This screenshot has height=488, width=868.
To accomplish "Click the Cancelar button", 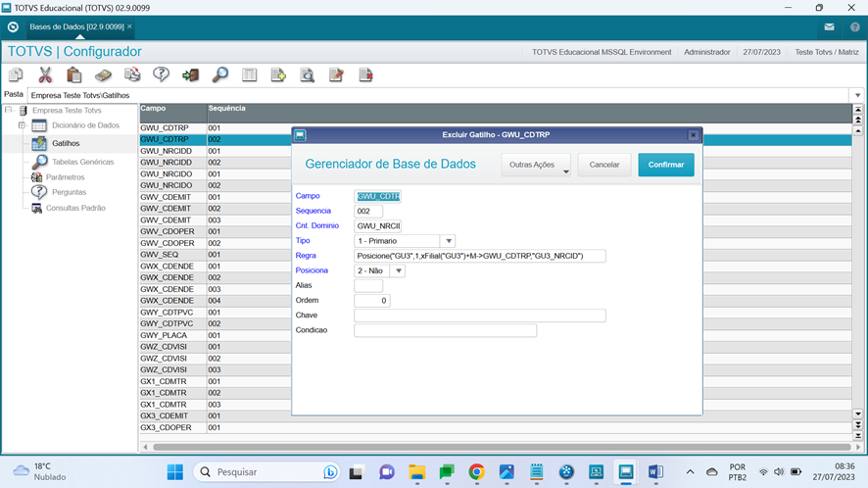I will click(x=603, y=165).
